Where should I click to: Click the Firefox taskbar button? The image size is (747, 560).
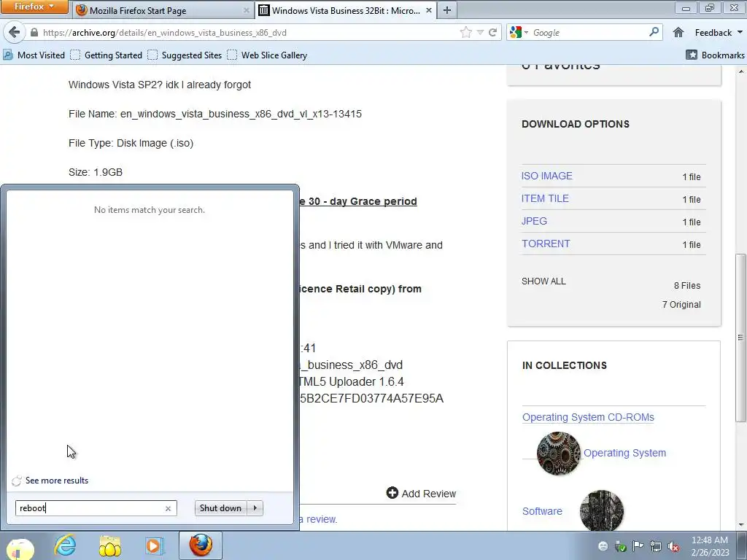[x=201, y=545]
